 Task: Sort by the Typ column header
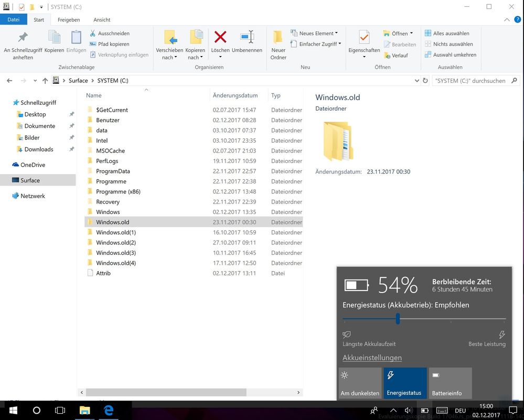click(276, 95)
